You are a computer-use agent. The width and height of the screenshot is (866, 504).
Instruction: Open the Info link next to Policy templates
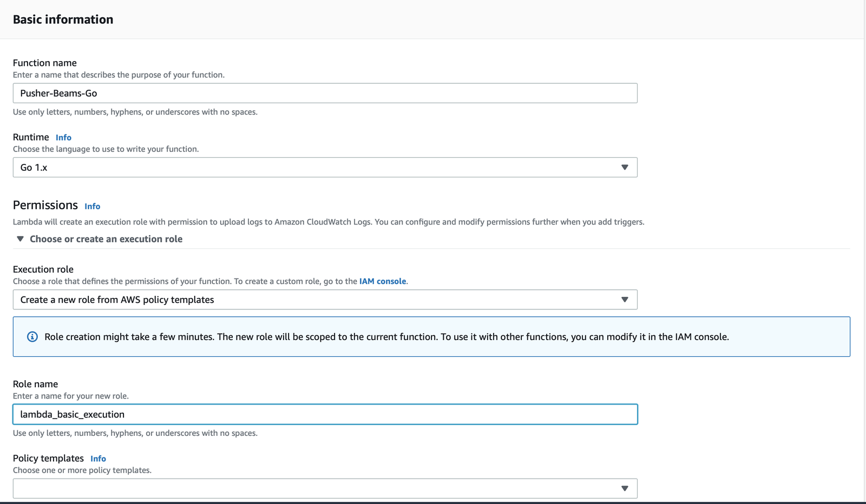coord(98,459)
